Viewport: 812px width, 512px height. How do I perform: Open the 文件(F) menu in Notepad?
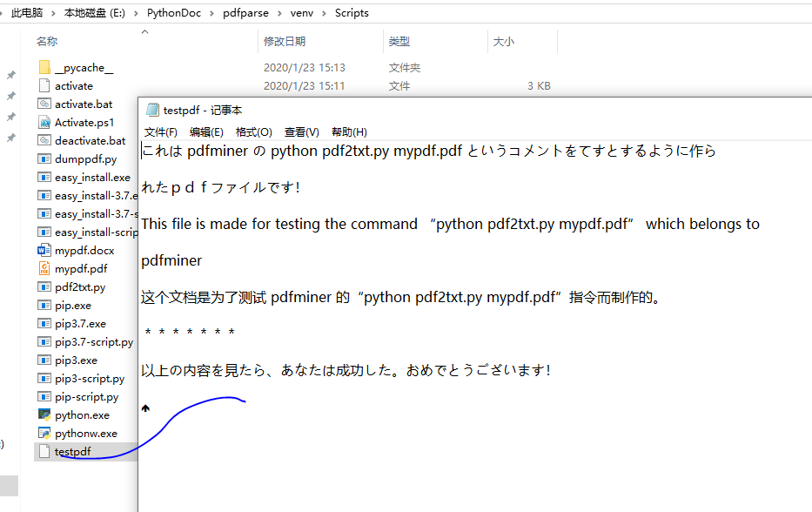tap(160, 132)
